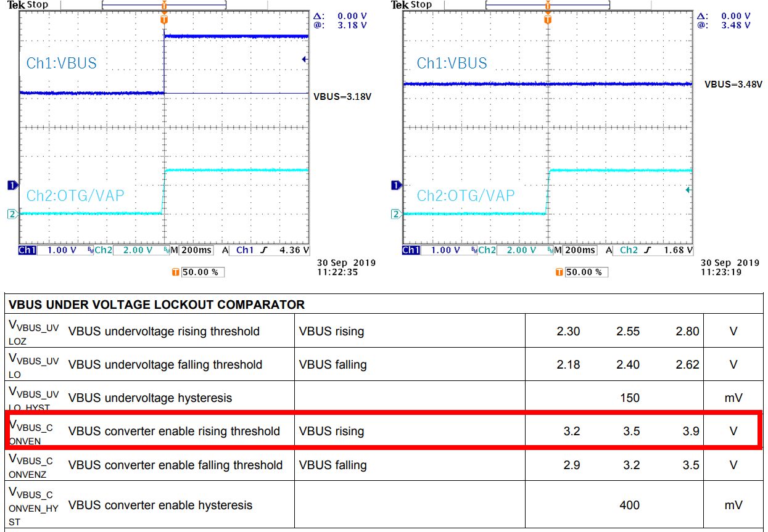Click 'Ch2:OTG/VAP' label in the 11:23:19 capture

466,195
